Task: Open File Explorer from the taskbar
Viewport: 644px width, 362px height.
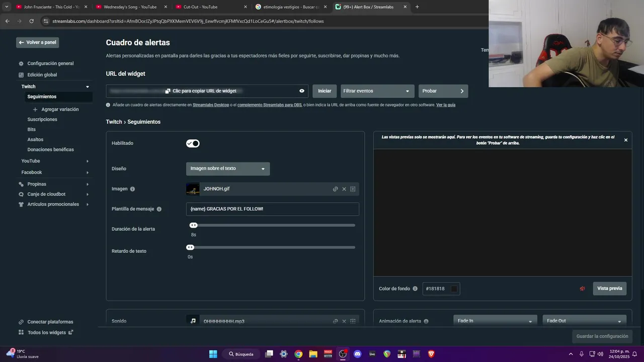Action: (x=313, y=354)
